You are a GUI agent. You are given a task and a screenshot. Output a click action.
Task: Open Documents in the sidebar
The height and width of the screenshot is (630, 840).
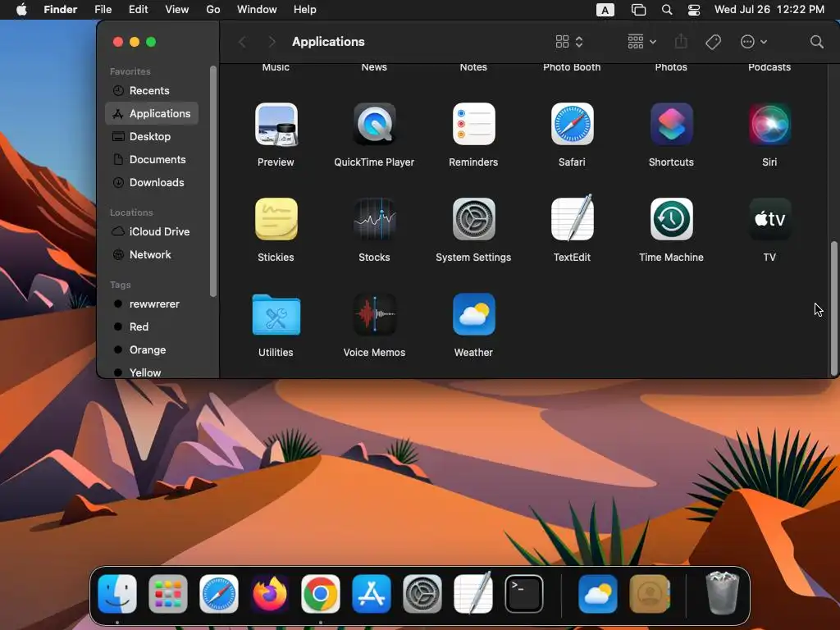pyautogui.click(x=152, y=160)
